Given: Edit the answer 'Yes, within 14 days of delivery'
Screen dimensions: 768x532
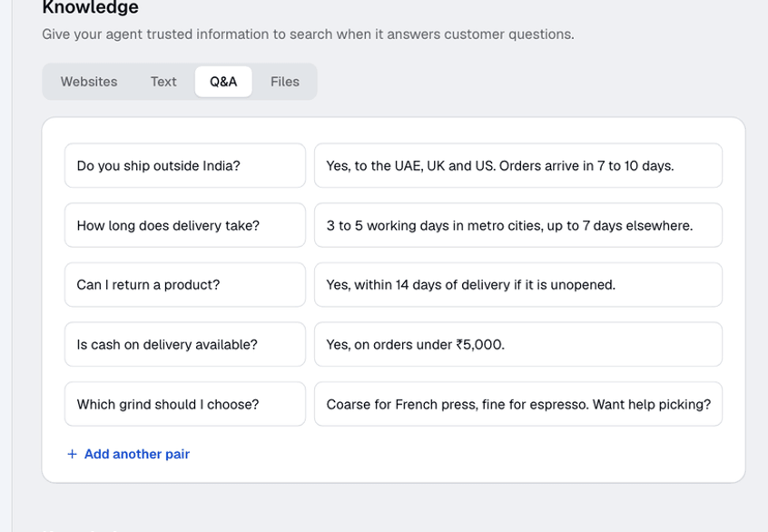Looking at the screenshot, I should pos(518,285).
